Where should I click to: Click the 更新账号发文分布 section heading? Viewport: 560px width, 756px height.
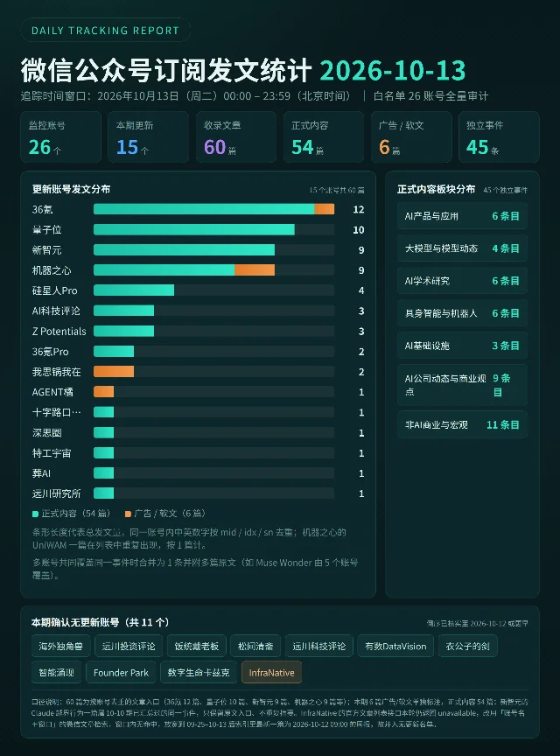pos(71,189)
